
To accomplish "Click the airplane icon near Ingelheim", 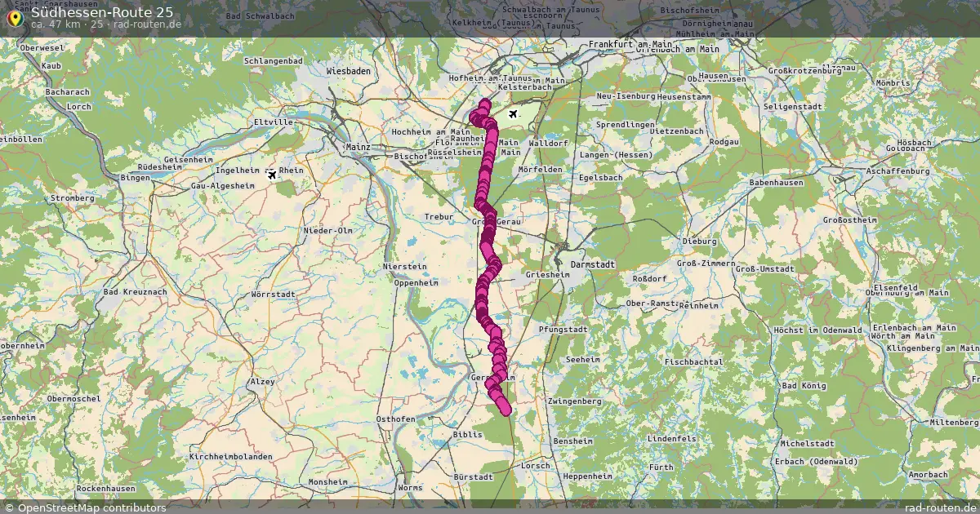I will pyautogui.click(x=272, y=174).
